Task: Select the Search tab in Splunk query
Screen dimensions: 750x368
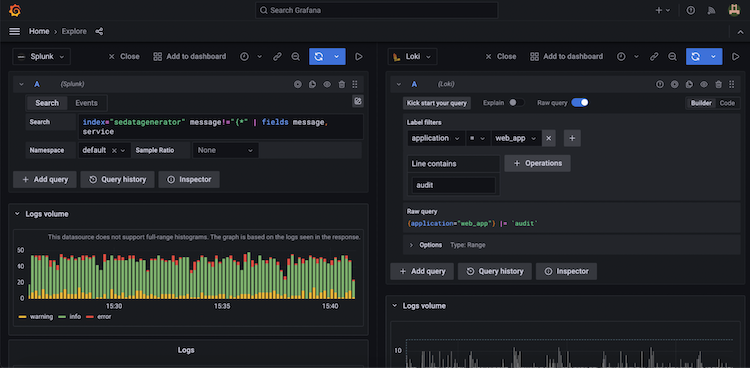Action: pos(47,103)
